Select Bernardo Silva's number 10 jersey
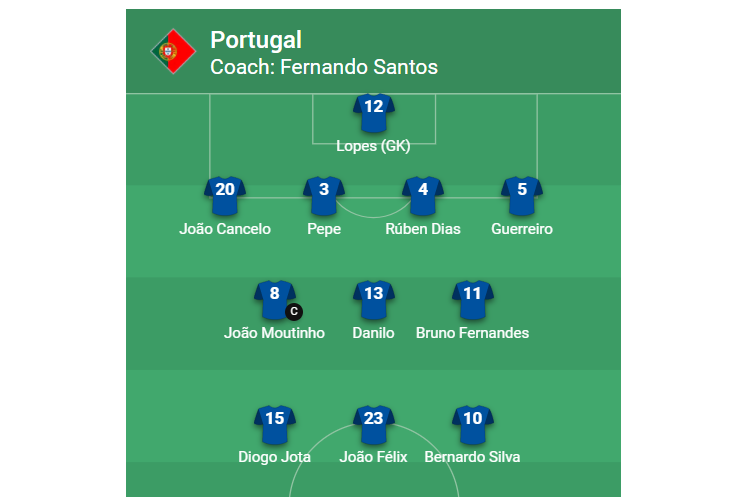This screenshot has width=734, height=497. coord(473,424)
